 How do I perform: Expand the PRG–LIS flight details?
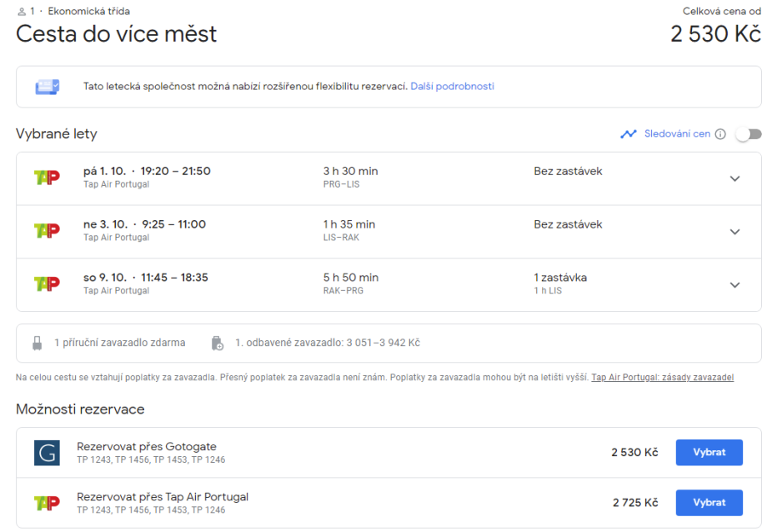[734, 178]
